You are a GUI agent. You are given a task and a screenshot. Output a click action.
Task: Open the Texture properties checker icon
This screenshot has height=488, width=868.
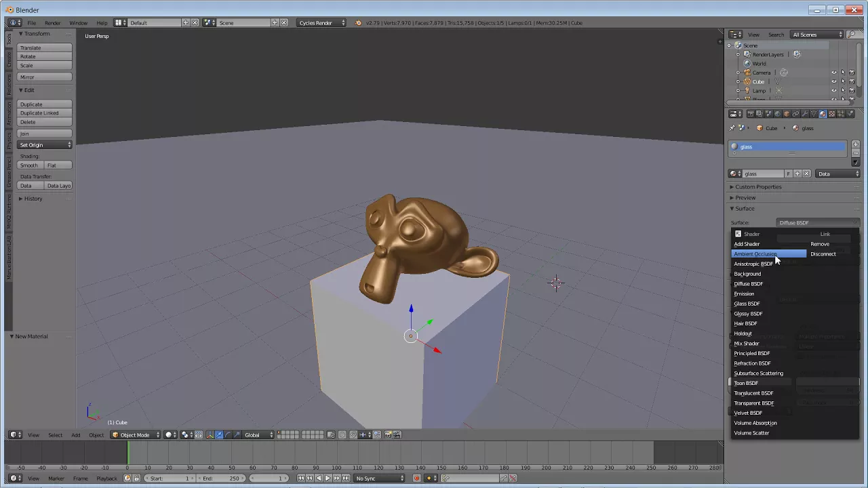click(x=832, y=114)
